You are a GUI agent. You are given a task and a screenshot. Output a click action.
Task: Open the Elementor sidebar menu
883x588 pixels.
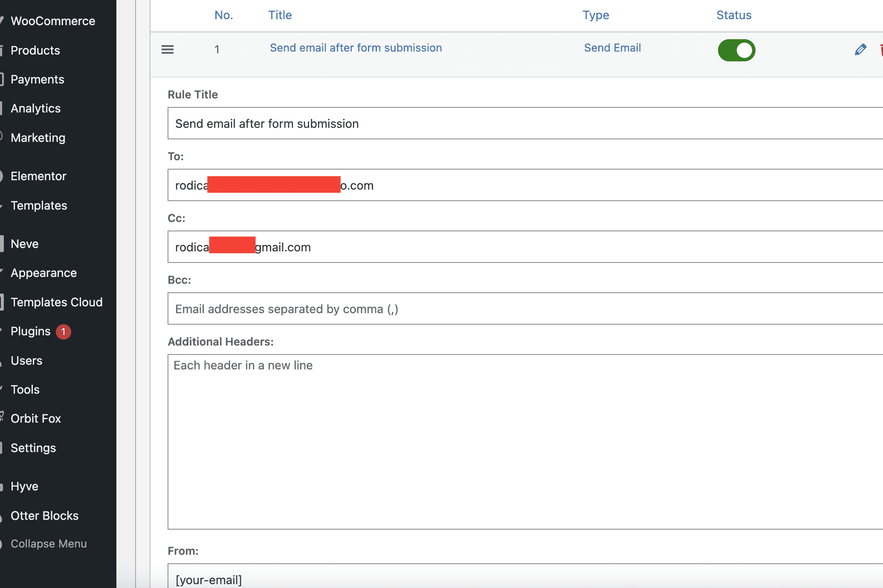coord(38,176)
